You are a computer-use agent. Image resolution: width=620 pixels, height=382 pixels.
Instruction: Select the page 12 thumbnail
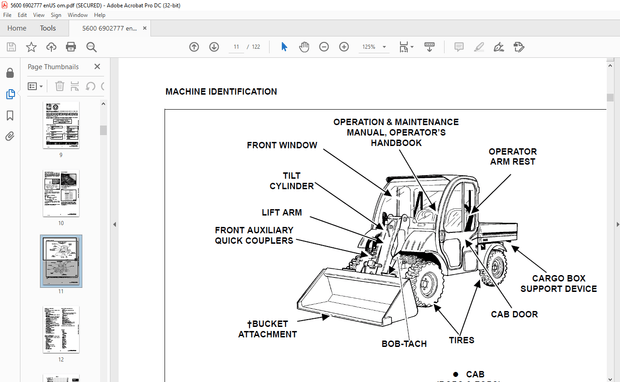61,330
